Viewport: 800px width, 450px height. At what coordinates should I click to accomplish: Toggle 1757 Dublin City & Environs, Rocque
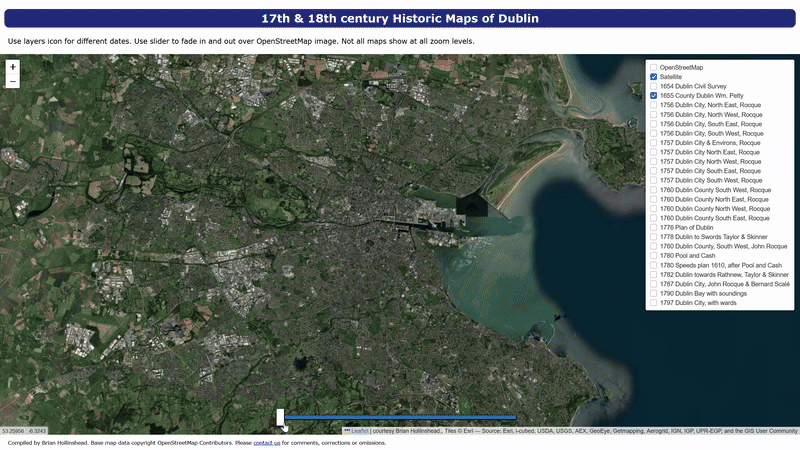tap(654, 142)
